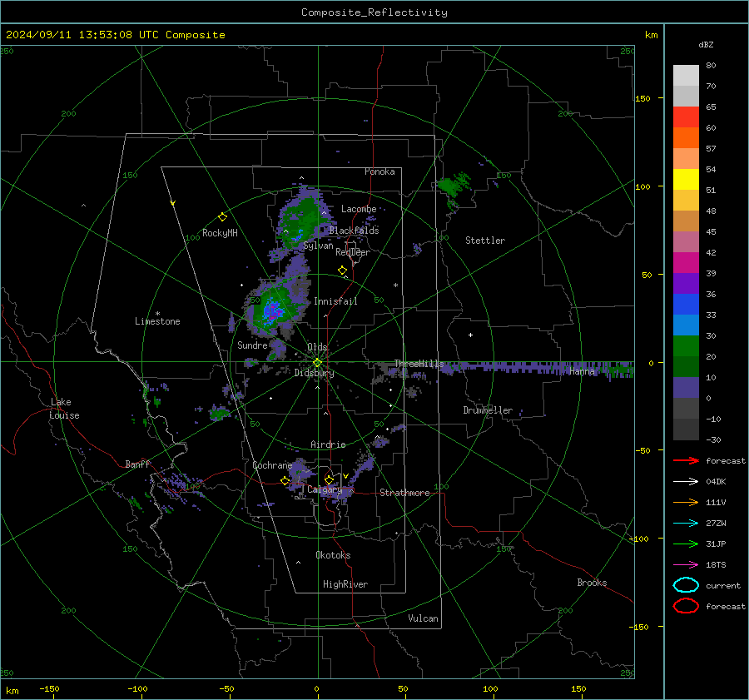749x700 pixels.
Task: Select the orange 111V arrow icon
Action: point(686,502)
